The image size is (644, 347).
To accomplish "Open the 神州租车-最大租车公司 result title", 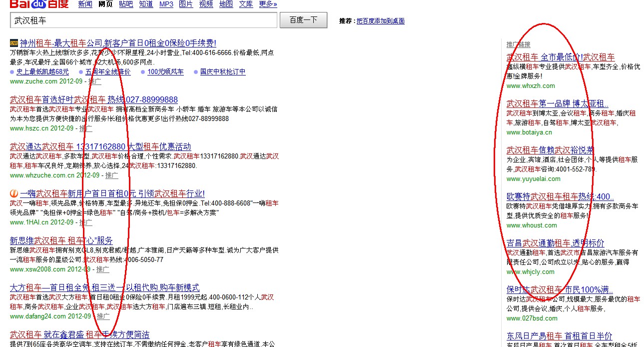I will click(118, 43).
